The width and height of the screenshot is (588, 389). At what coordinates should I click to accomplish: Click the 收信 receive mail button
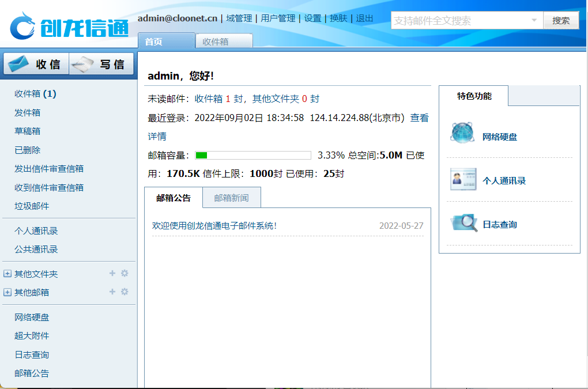click(x=36, y=64)
